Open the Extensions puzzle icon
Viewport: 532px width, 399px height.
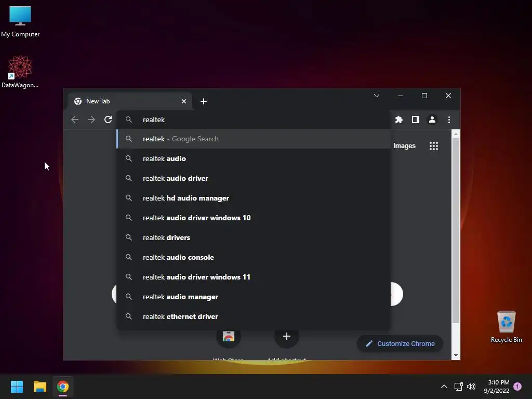[399, 119]
